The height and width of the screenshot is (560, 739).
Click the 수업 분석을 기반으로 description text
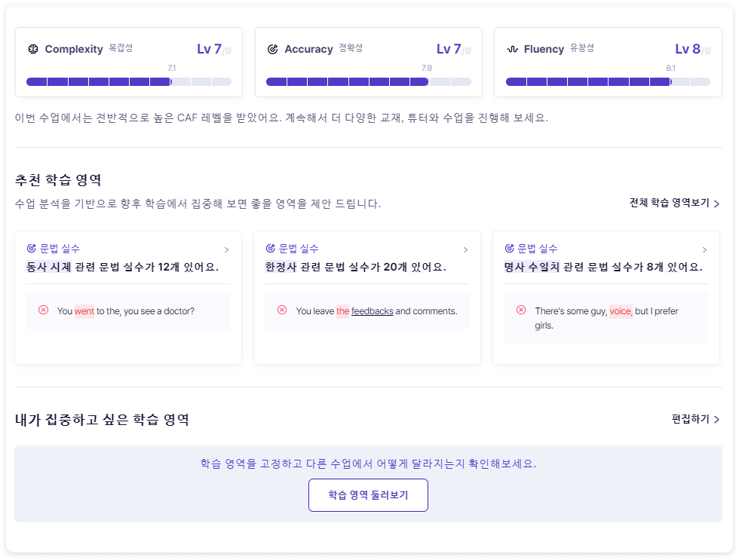click(198, 203)
